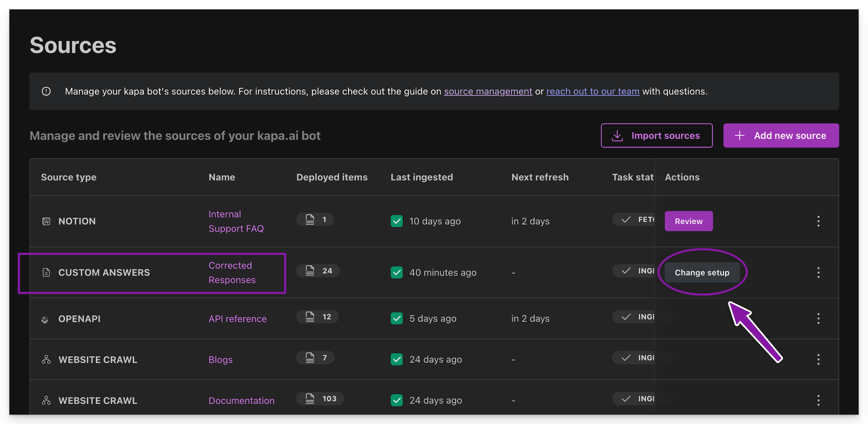The height and width of the screenshot is (424, 868).
Task: Click the CUSTOM ANSWERS source type label
Action: tap(104, 272)
